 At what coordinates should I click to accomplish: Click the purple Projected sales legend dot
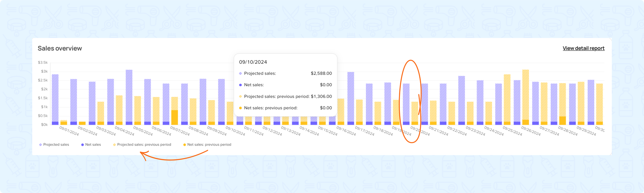41,145
